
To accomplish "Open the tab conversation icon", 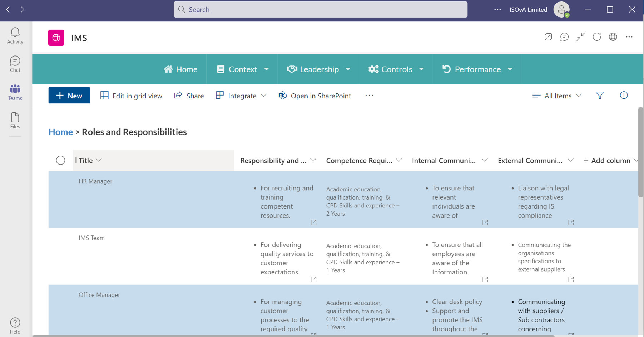I will 564,37.
